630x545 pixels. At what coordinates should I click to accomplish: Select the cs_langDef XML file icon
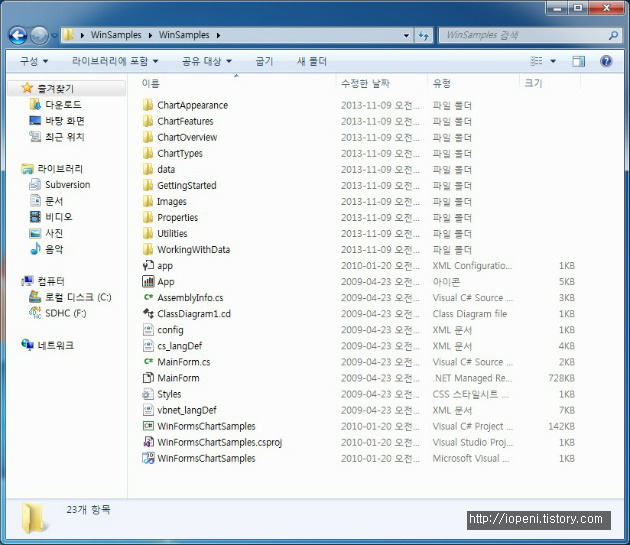pyautogui.click(x=148, y=346)
